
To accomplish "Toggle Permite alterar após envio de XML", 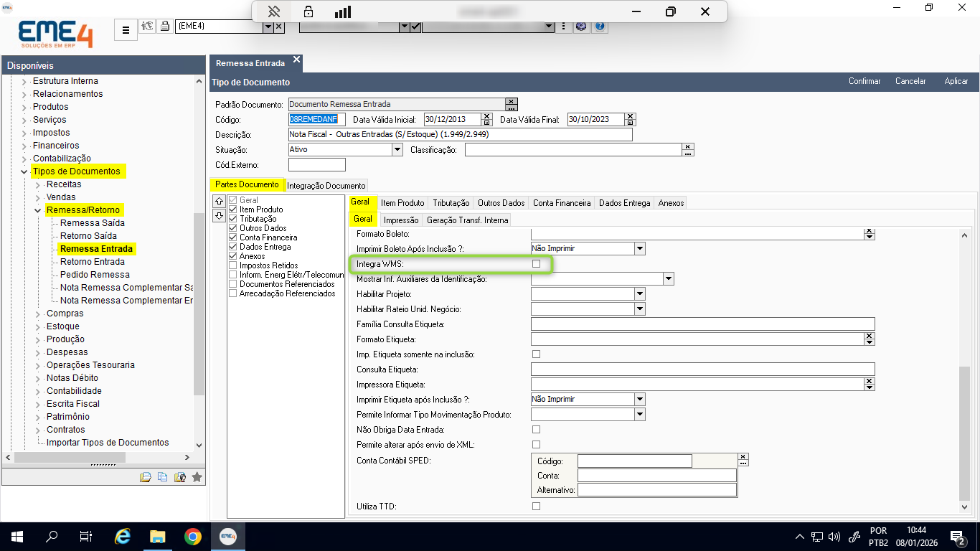I will point(536,445).
